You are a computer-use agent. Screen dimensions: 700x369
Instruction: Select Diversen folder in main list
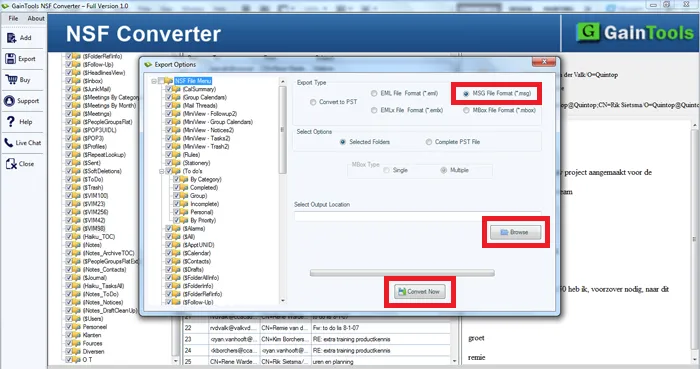(93, 352)
